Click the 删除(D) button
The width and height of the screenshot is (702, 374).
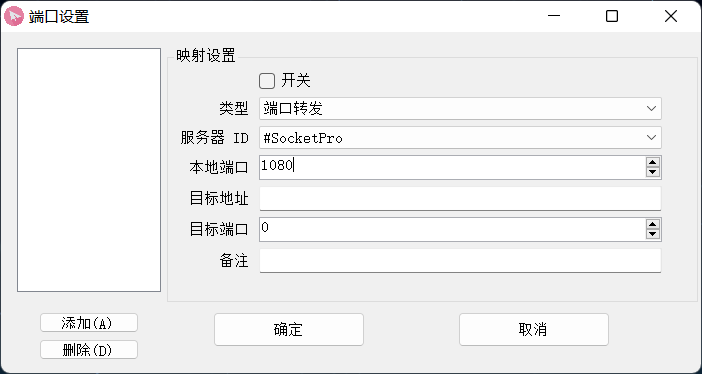(x=89, y=350)
